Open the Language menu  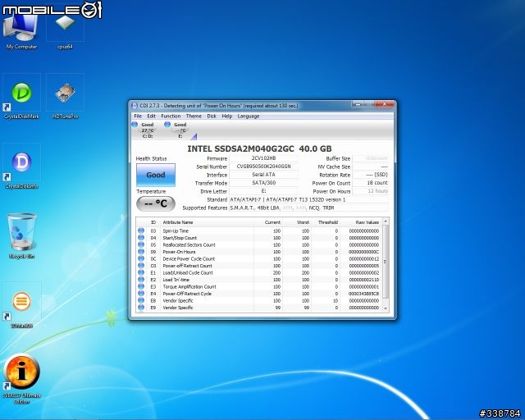249,116
